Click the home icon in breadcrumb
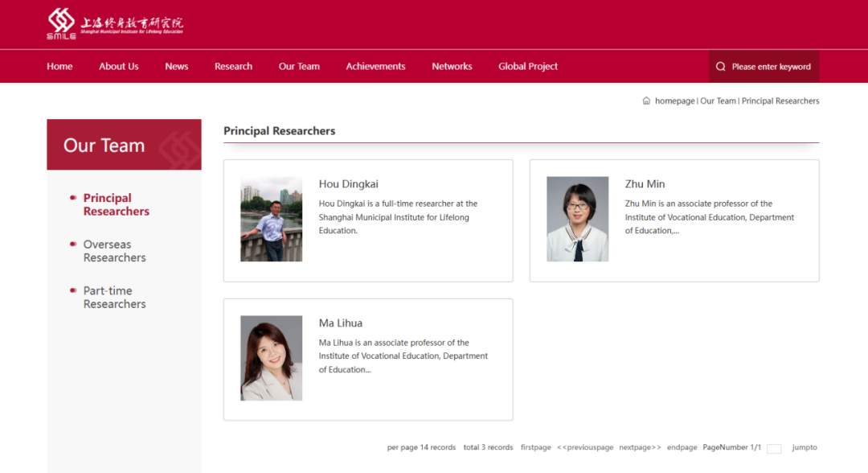Viewport: 868px width, 473px height. tap(646, 101)
